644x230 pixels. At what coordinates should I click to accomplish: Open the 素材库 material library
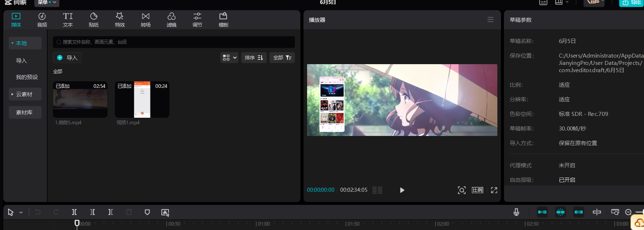pyautogui.click(x=25, y=112)
